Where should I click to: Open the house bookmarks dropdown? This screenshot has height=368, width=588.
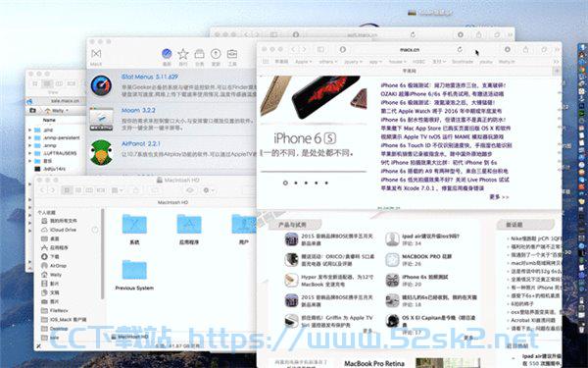pos(397,62)
